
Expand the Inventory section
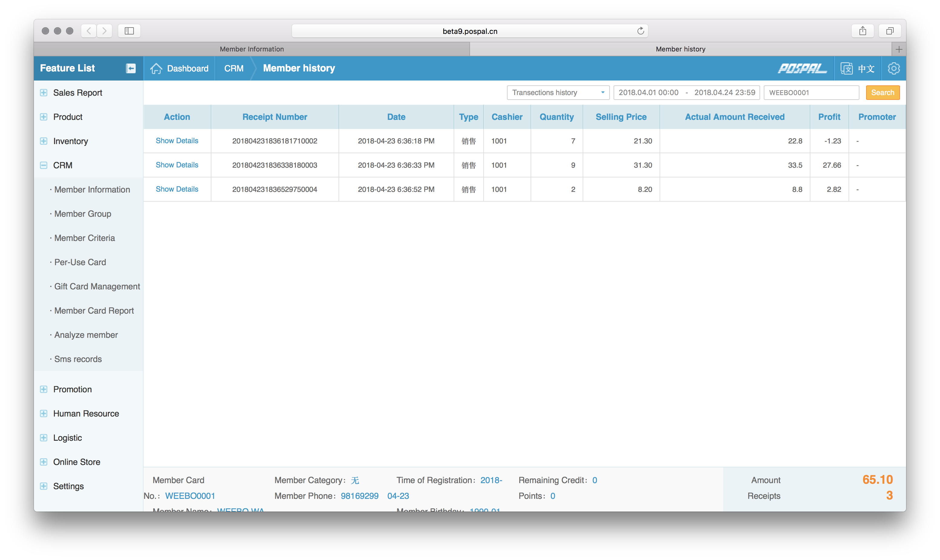[x=44, y=141]
